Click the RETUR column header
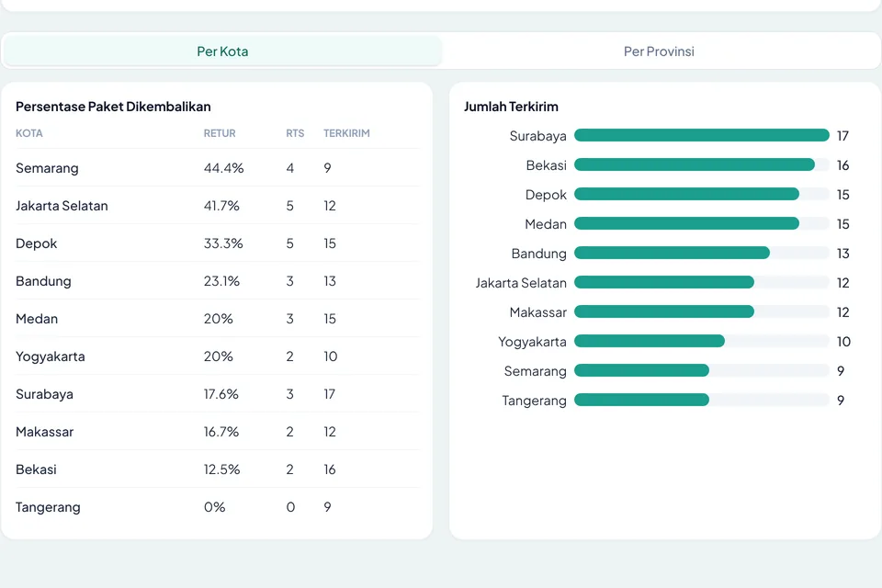This screenshot has width=882, height=588. [220, 133]
